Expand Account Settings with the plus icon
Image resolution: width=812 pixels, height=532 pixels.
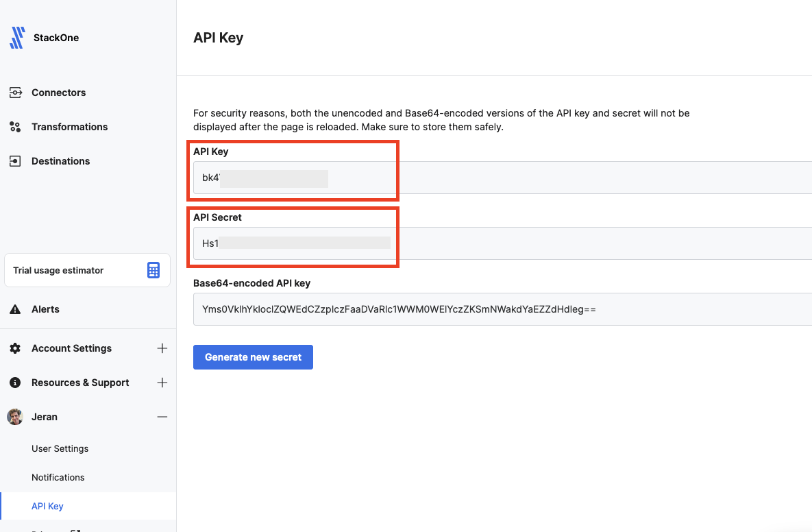(162, 348)
